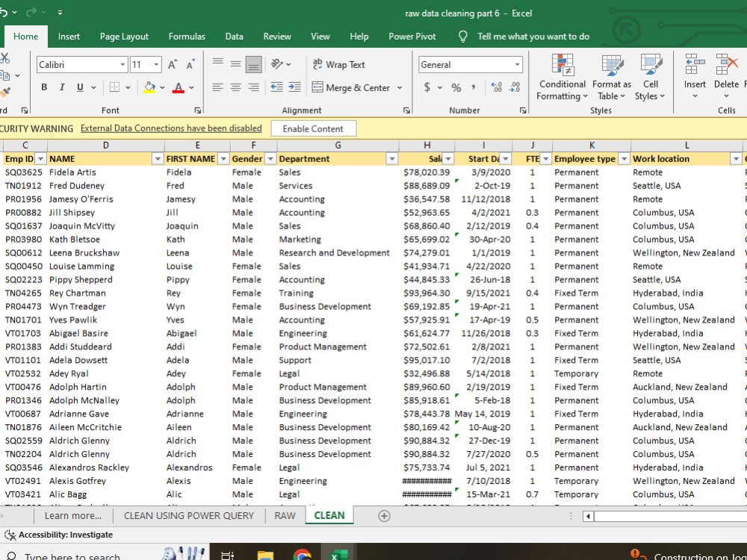Open Conditional Formatting menu
This screenshot has width=747, height=560.
point(562,77)
